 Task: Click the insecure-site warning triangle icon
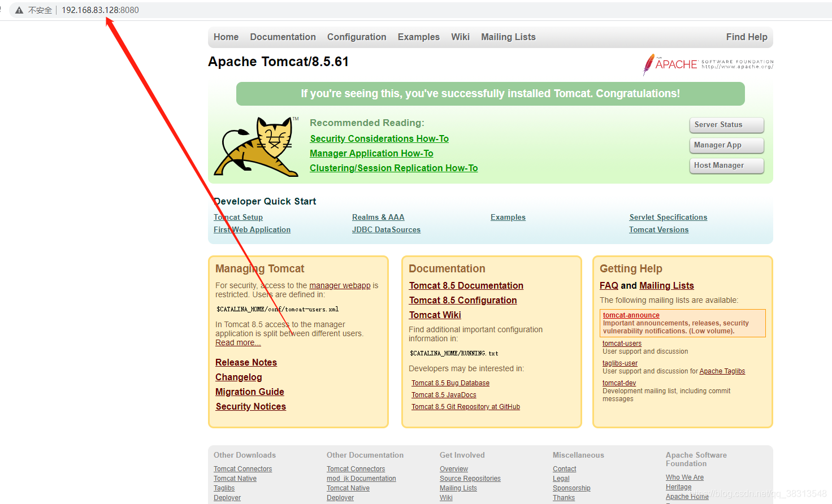(19, 10)
